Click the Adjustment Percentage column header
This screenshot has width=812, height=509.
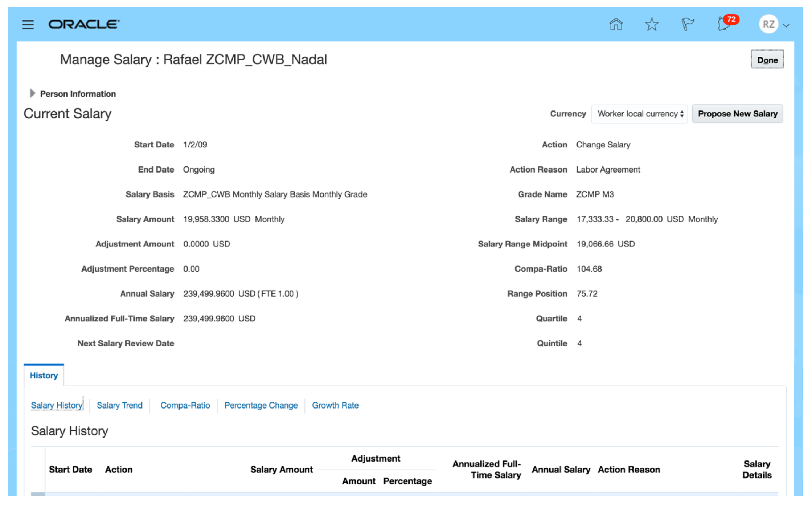pyautogui.click(x=407, y=481)
